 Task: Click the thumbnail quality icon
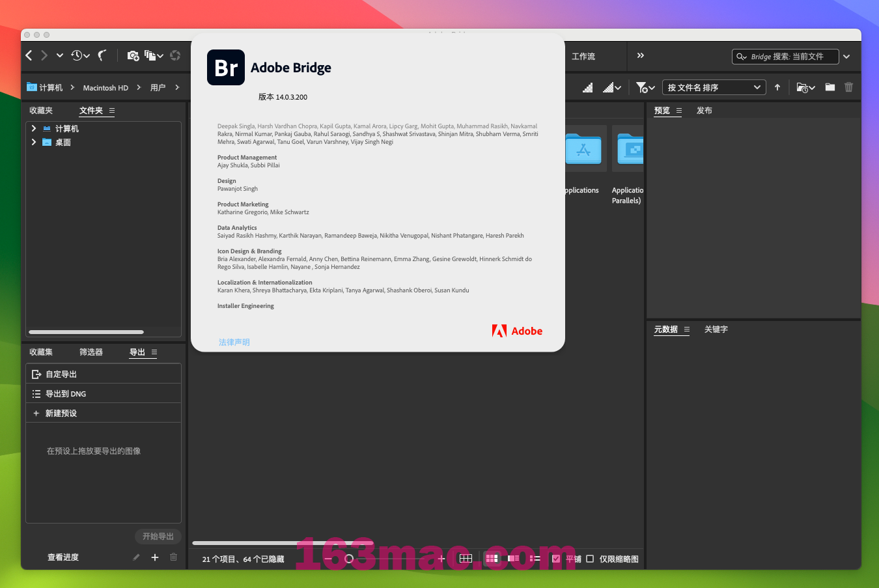pyautogui.click(x=588, y=87)
